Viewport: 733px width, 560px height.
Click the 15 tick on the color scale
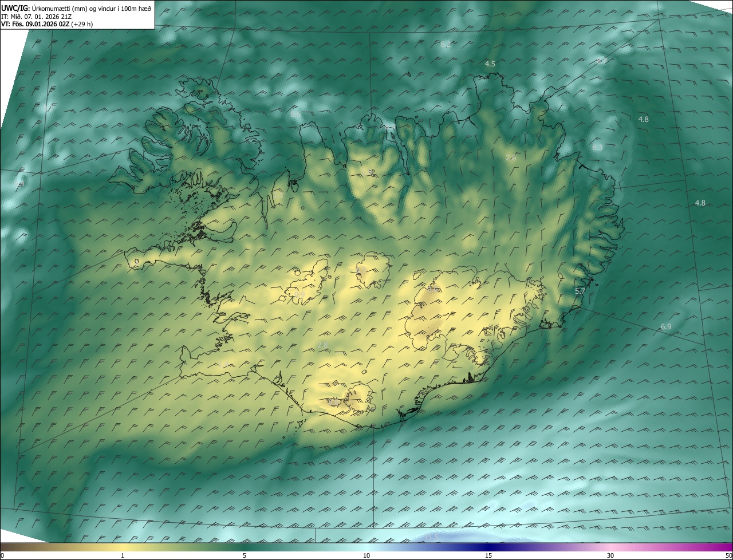488,555
